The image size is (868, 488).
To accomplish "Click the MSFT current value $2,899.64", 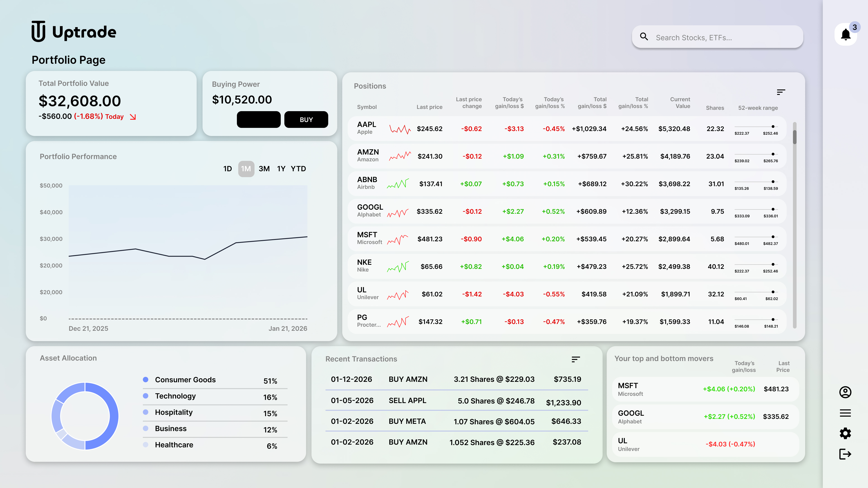I will point(674,239).
